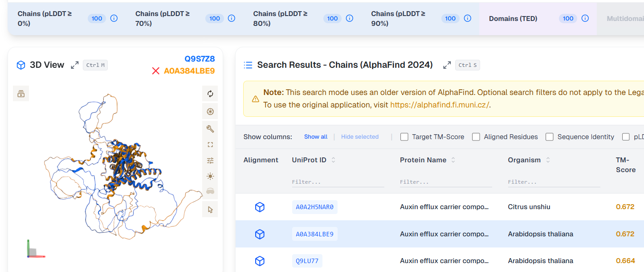Click the Organism filter field
Image resolution: width=644 pixels, height=272 pixels.
pos(554,182)
